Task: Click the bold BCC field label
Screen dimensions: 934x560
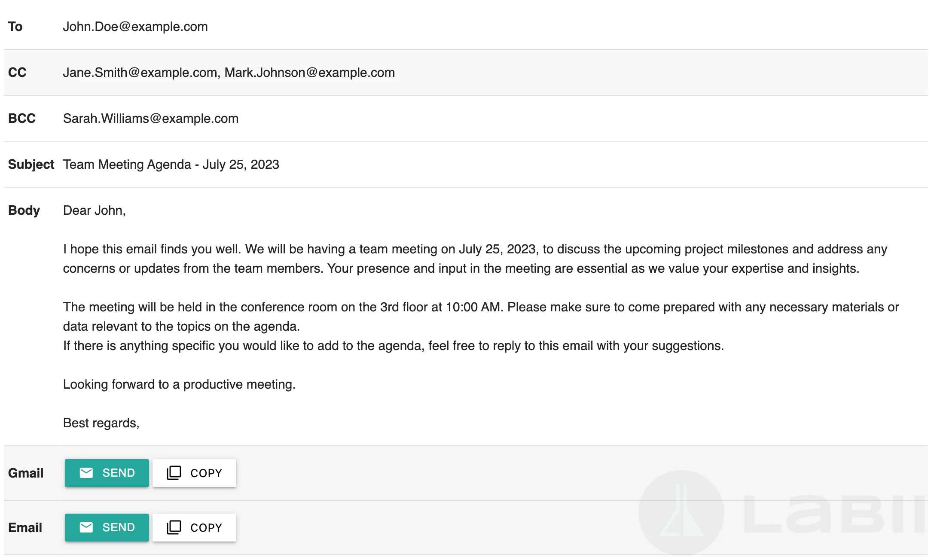Action: tap(22, 119)
